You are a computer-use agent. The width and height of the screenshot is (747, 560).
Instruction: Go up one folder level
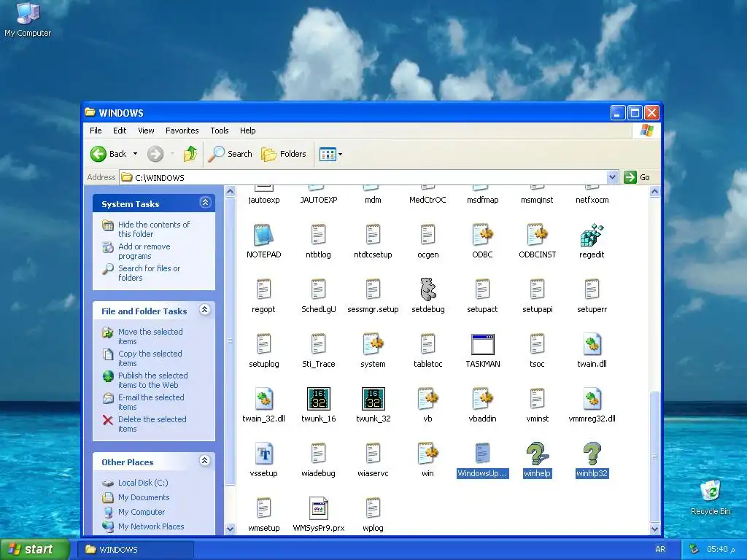click(190, 154)
